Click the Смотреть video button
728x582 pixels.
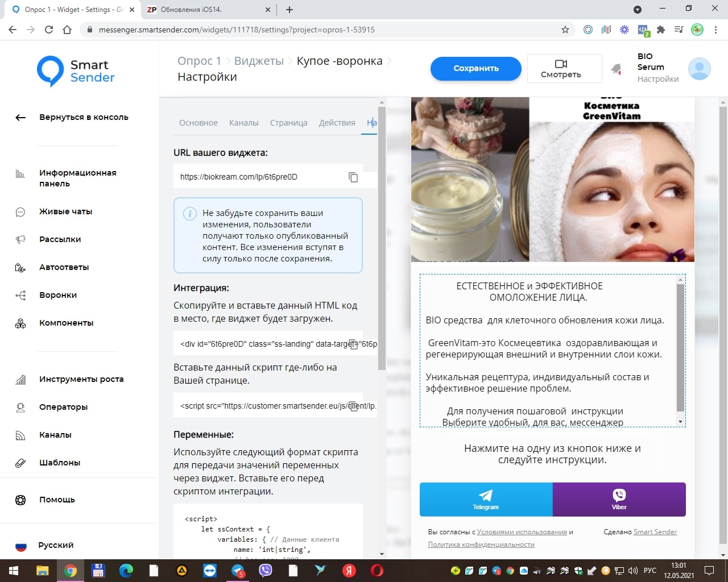coord(564,68)
